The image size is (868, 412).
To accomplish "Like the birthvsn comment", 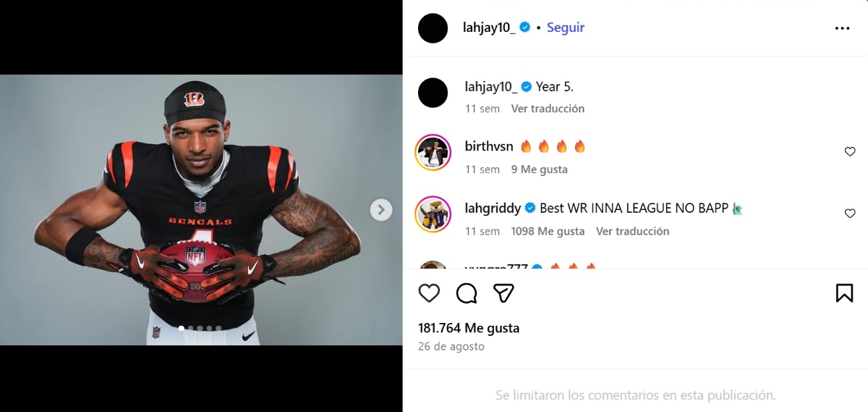I will [850, 152].
